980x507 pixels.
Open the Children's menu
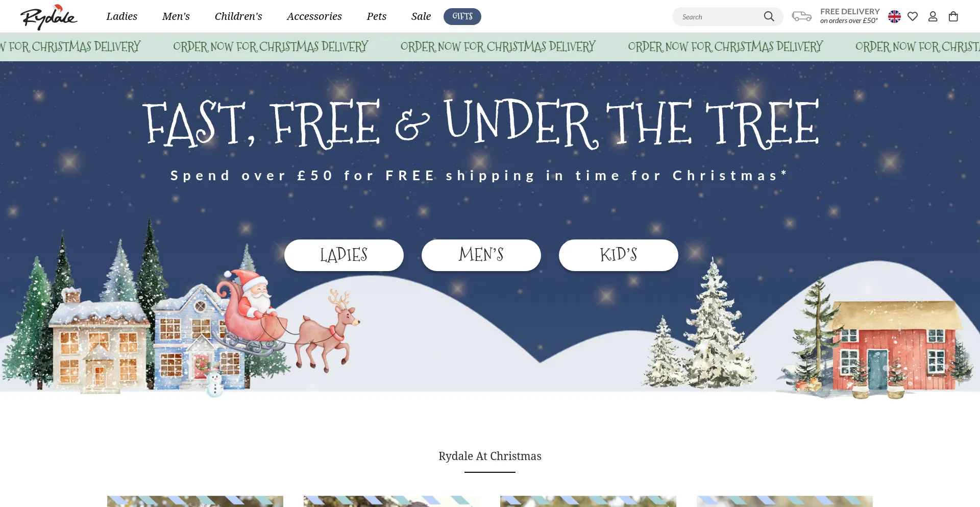(238, 16)
